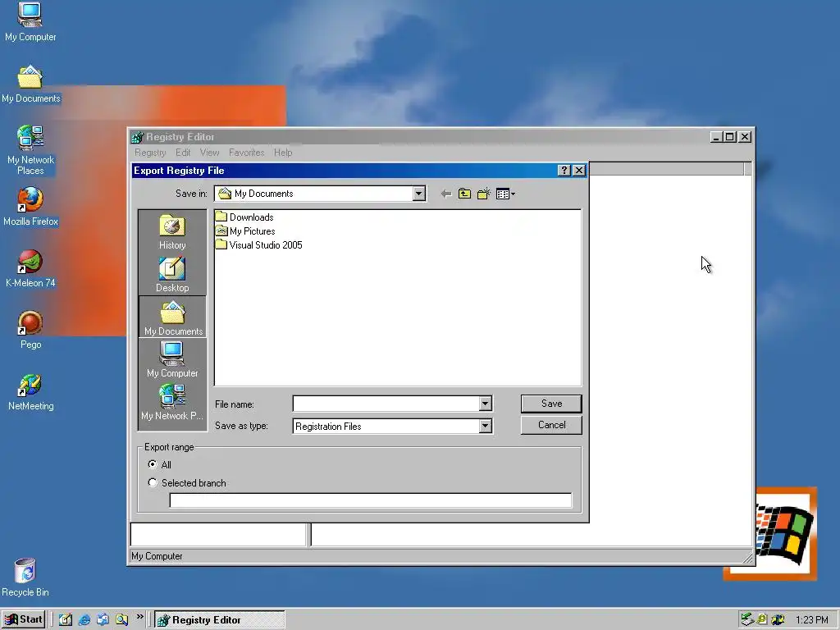
Task: Click the back arrow in the Export dialog
Action: point(445,194)
